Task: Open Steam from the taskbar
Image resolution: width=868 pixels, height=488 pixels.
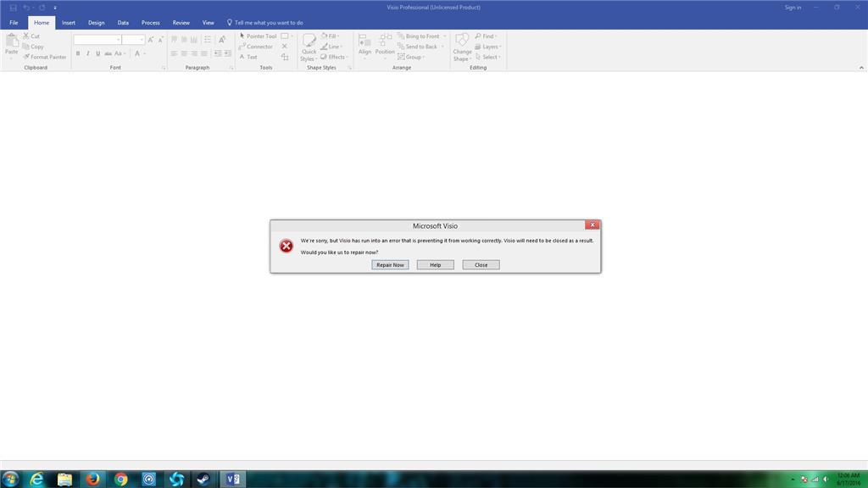Action: point(203,480)
